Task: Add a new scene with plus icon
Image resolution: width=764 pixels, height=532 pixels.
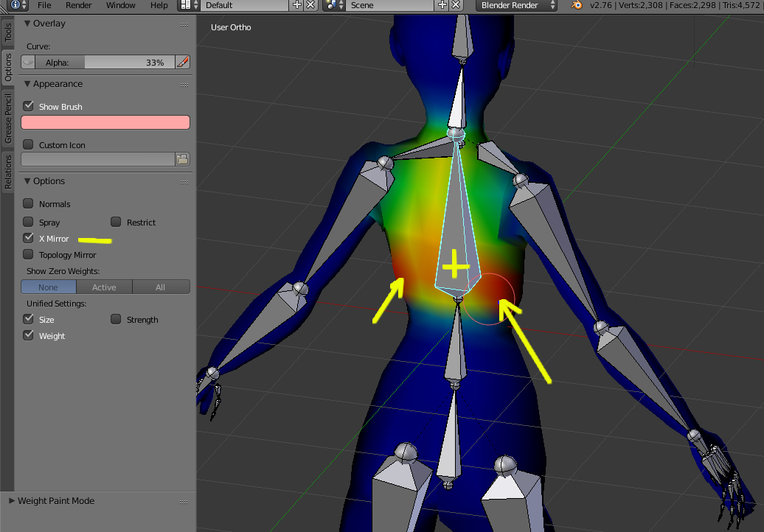Action: [x=442, y=5]
